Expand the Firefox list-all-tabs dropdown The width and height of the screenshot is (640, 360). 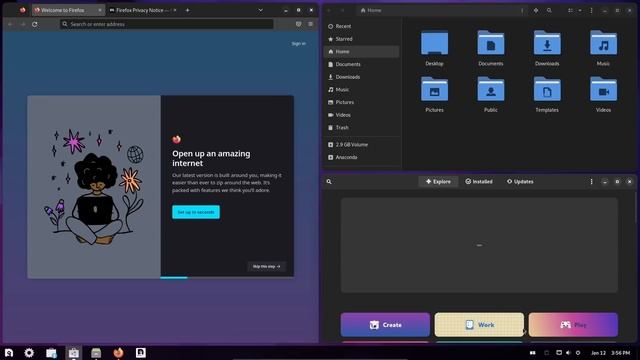click(260, 10)
